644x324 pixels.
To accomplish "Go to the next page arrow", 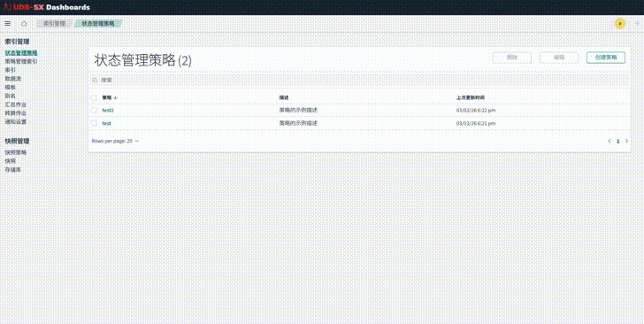I will [626, 141].
